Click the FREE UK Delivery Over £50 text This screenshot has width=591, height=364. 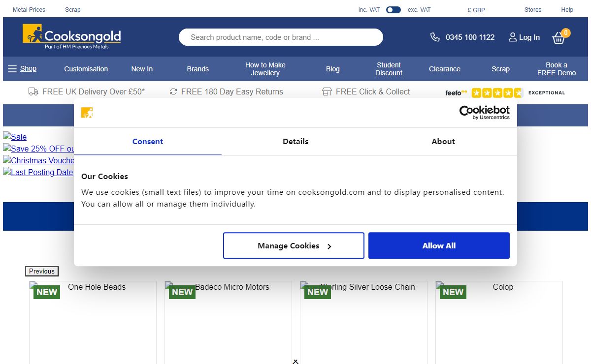(x=94, y=91)
